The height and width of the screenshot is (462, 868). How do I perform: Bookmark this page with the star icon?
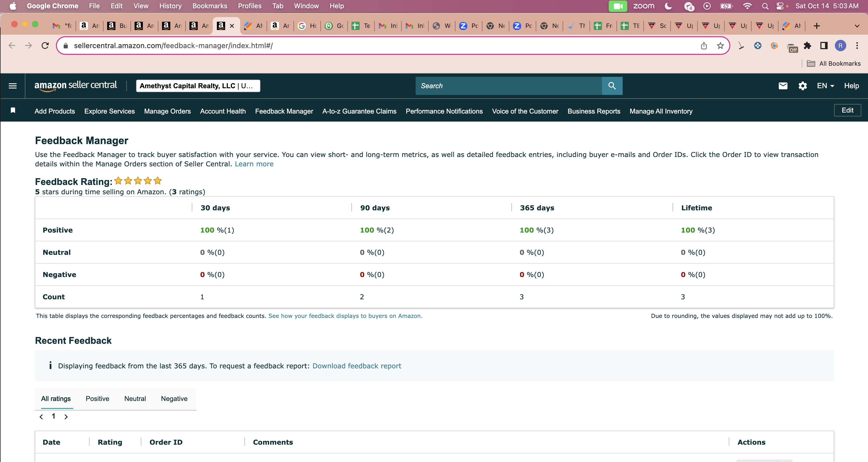[720, 46]
